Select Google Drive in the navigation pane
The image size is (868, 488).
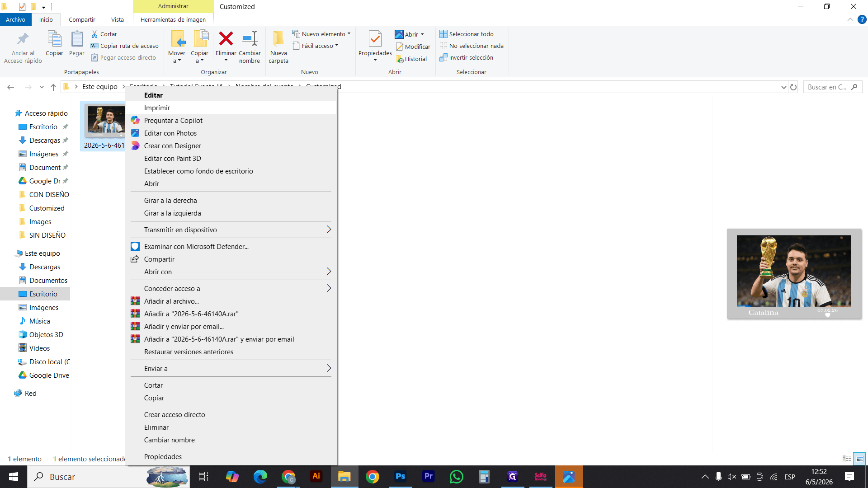(44, 375)
